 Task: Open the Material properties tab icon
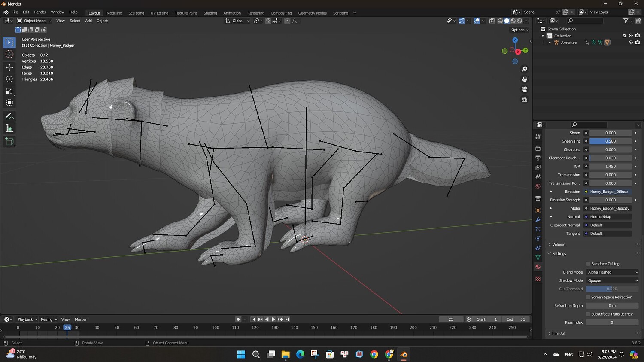click(x=538, y=267)
